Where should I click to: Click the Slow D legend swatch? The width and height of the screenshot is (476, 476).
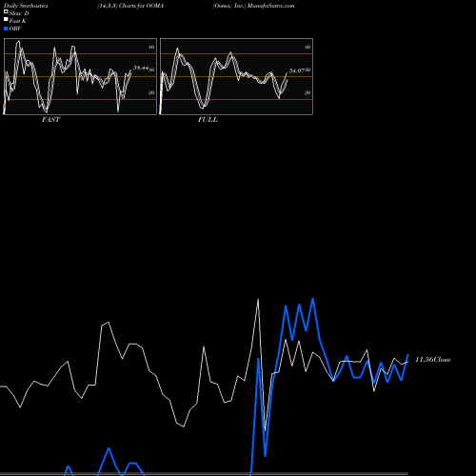coord(6,11)
